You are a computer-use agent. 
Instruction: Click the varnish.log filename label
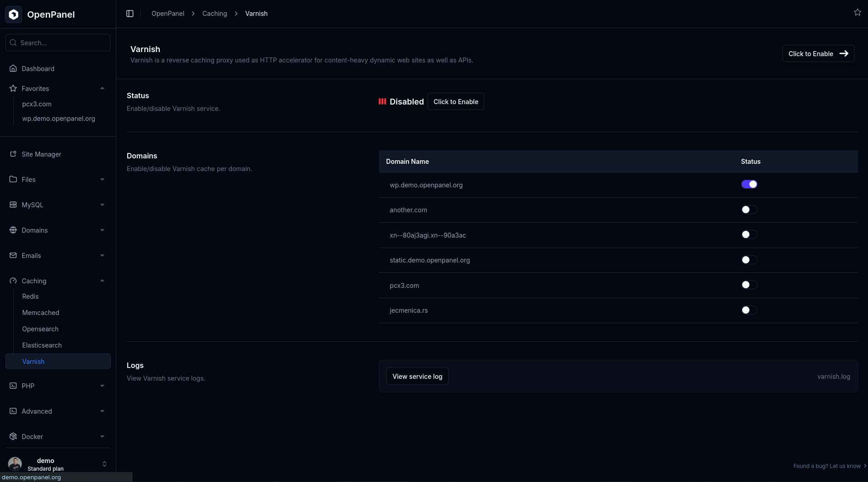[834, 376]
